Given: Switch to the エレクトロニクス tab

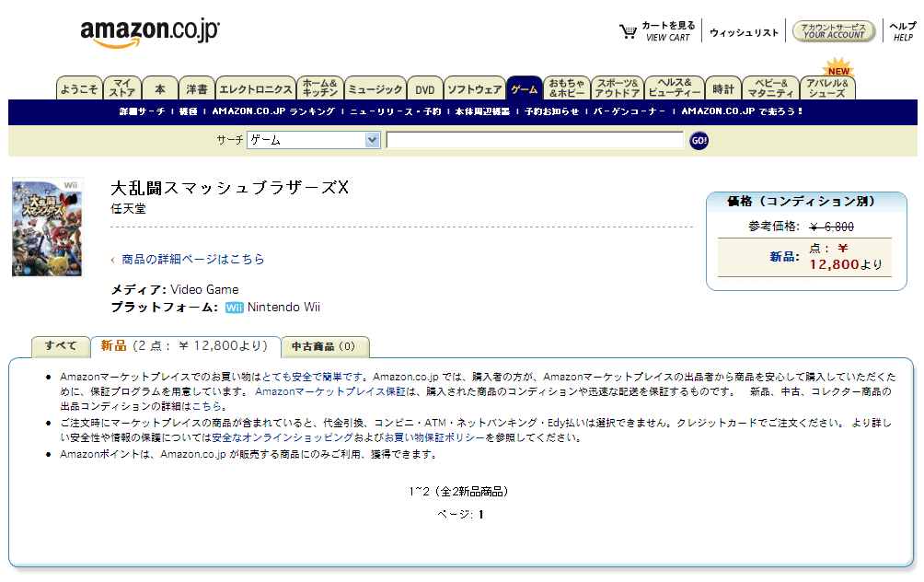Looking at the screenshot, I should (x=256, y=88).
